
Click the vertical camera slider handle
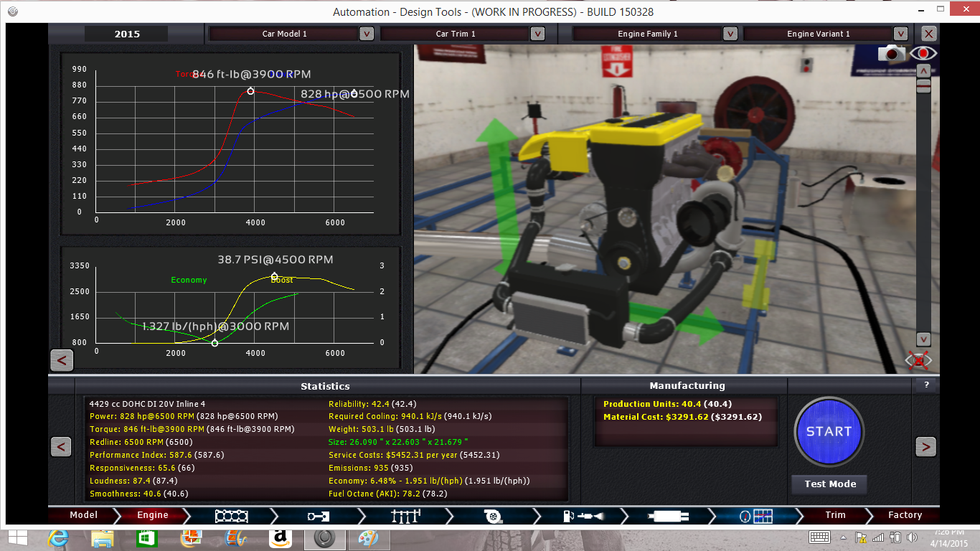point(924,86)
